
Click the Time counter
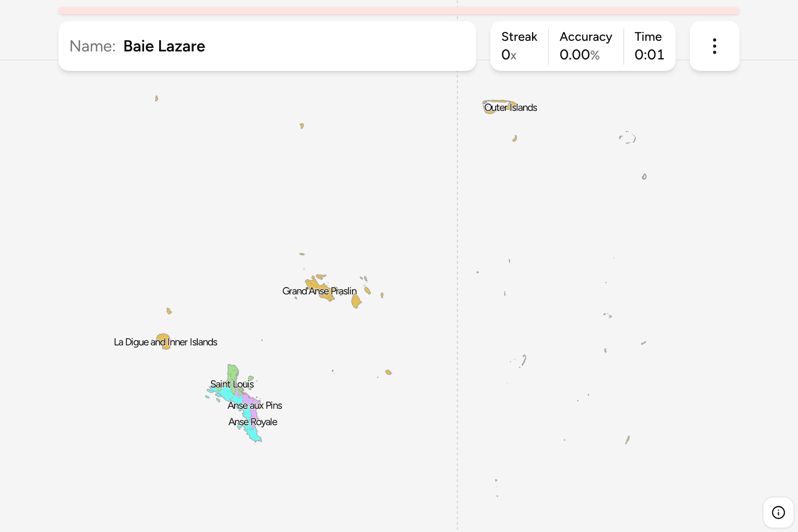point(649,46)
